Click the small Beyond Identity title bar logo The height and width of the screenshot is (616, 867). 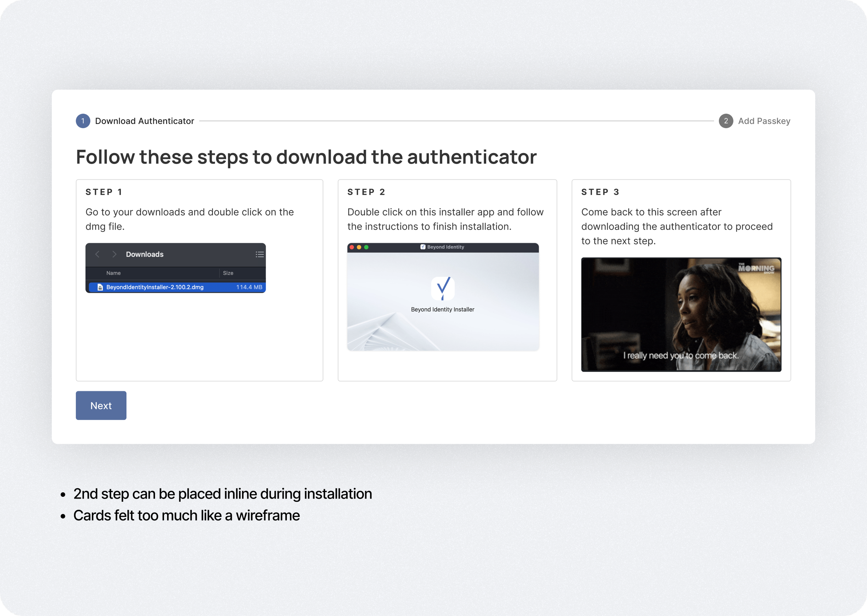[422, 247]
